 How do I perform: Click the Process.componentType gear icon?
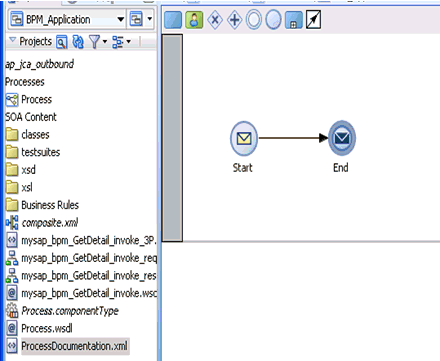pos(12,311)
